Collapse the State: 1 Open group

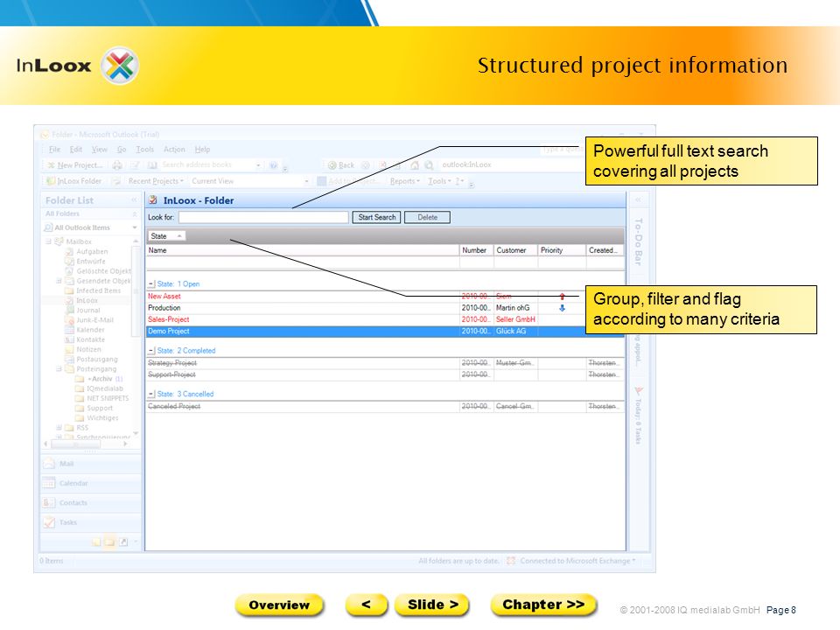point(151,283)
